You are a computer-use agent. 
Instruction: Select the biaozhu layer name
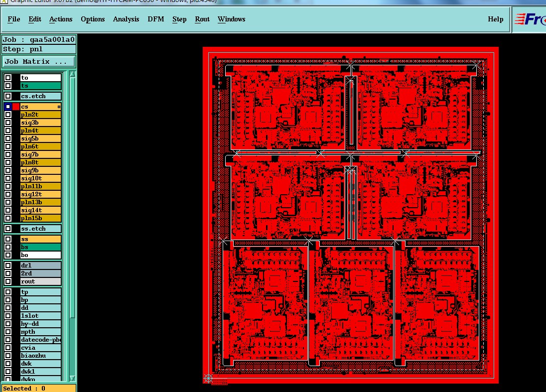click(x=41, y=356)
